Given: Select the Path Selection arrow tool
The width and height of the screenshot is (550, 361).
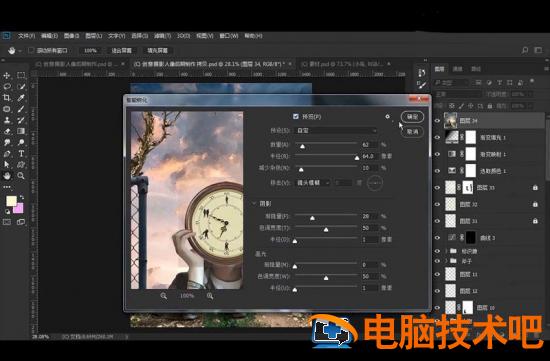Looking at the screenshot, I should (x=7, y=165).
